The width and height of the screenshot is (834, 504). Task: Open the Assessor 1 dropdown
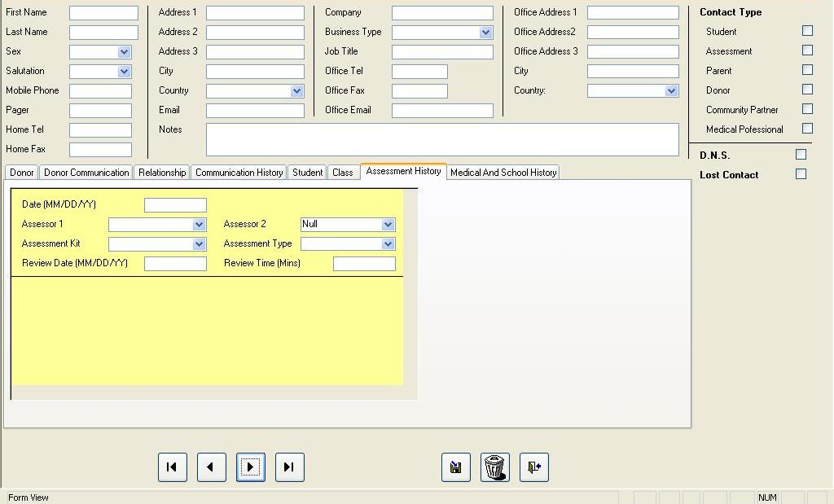point(200,225)
